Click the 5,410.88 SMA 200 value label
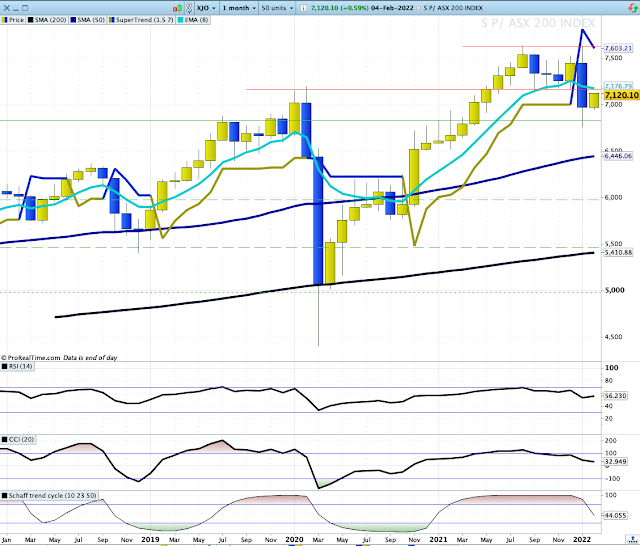Screen dimensions: 640x546 [x=618, y=253]
